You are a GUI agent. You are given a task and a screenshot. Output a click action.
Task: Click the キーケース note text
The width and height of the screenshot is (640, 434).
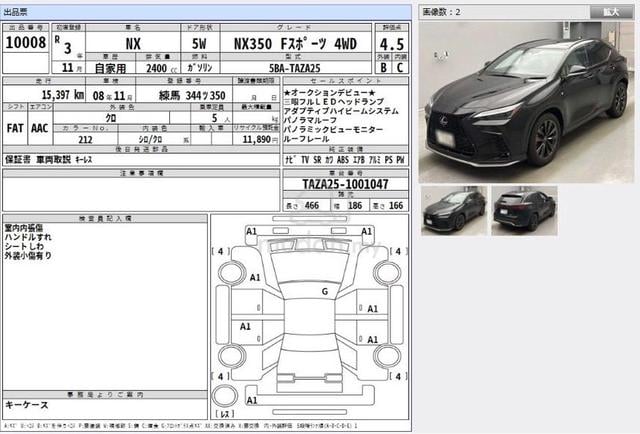coord(27,405)
